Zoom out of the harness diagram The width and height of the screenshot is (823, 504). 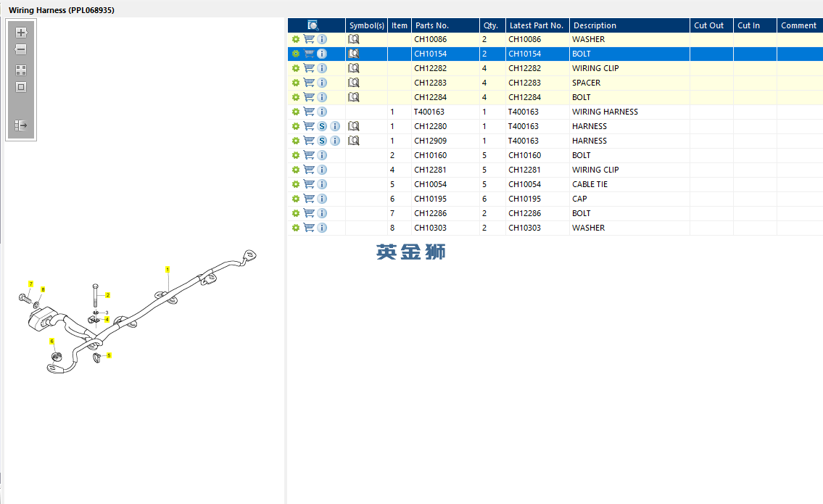[x=21, y=50]
